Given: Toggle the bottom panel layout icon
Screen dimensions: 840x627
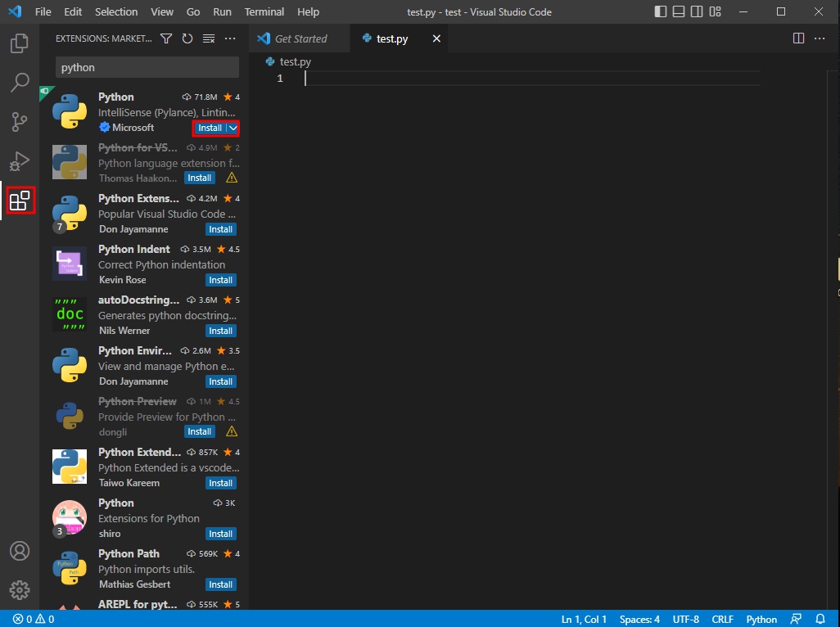Looking at the screenshot, I should pyautogui.click(x=679, y=11).
